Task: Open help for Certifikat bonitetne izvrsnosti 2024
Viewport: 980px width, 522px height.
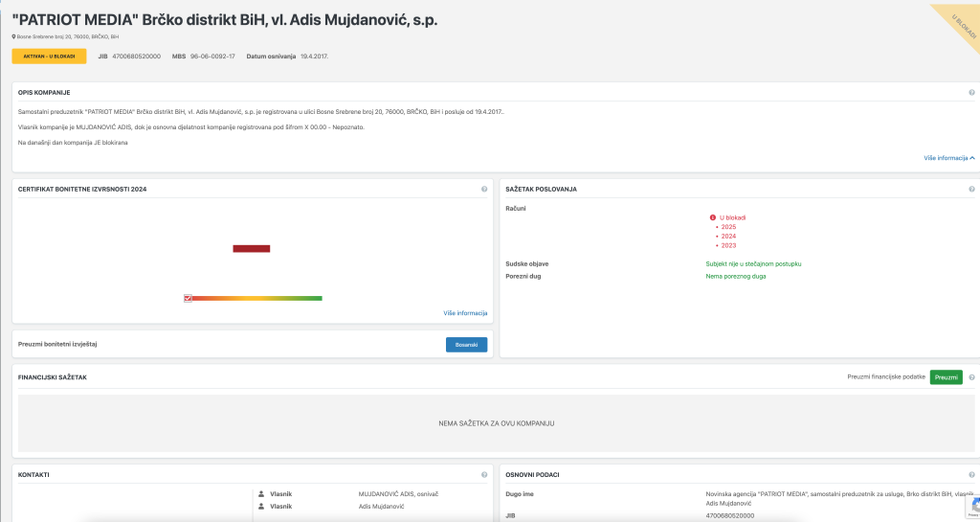Action: pos(484,190)
